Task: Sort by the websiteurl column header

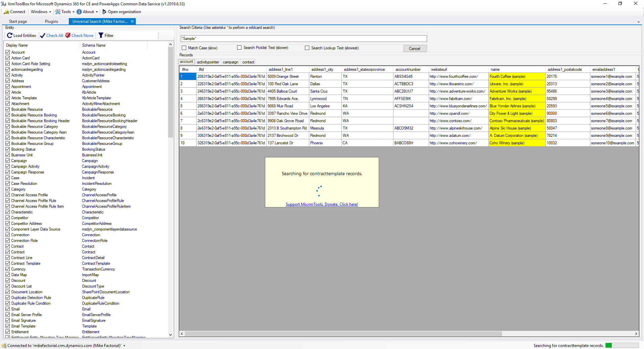Action: [459, 69]
